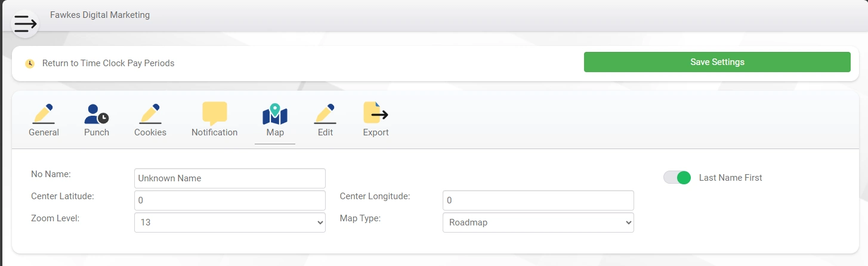
Task: Click the Save Settings button
Action: 717,62
